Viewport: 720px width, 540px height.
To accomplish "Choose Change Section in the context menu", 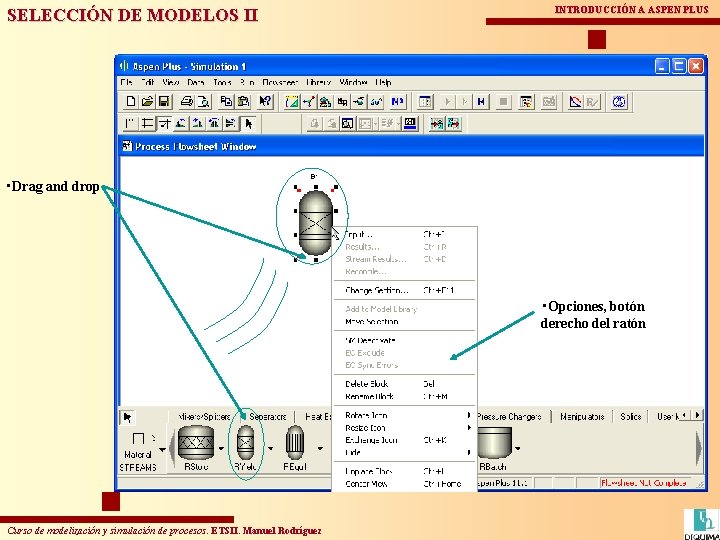I will (x=405, y=291).
